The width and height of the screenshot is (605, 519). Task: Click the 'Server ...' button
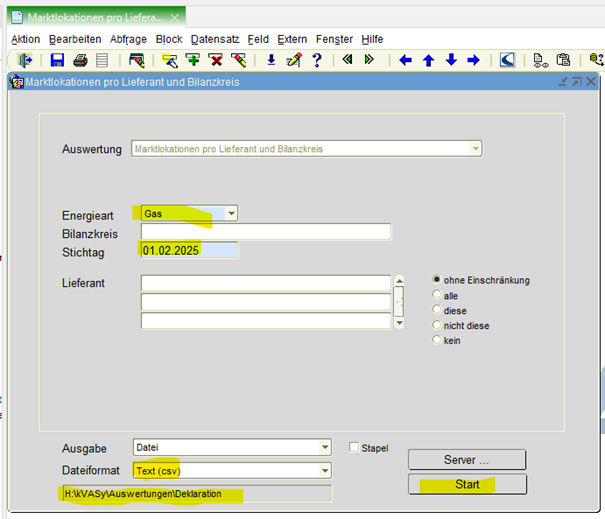pos(467,460)
